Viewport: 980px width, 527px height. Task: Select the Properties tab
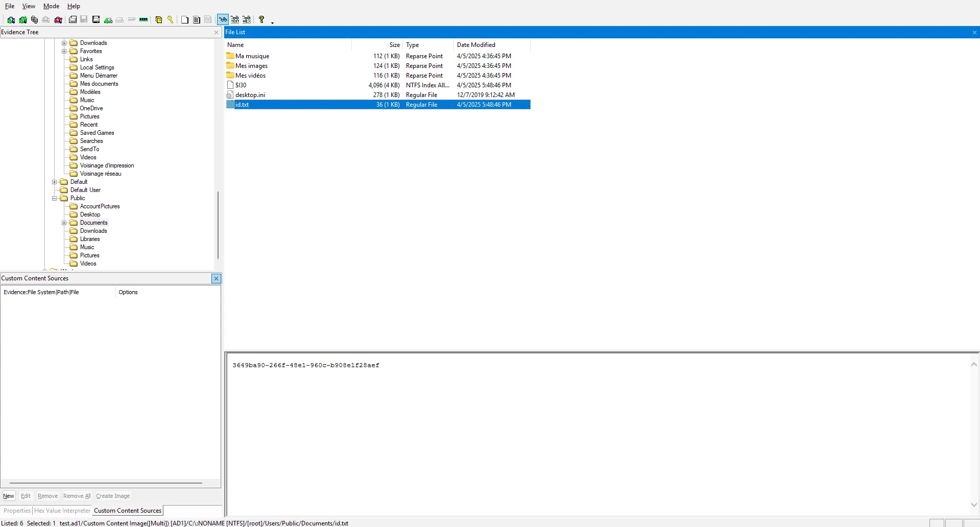pyautogui.click(x=17, y=511)
